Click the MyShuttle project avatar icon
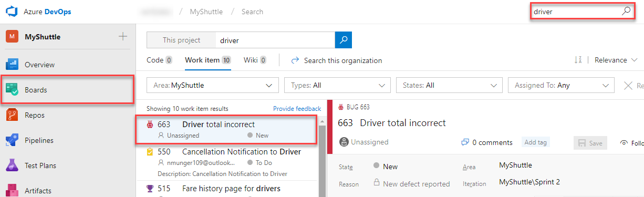This screenshot has height=197, width=644. pyautogui.click(x=12, y=37)
